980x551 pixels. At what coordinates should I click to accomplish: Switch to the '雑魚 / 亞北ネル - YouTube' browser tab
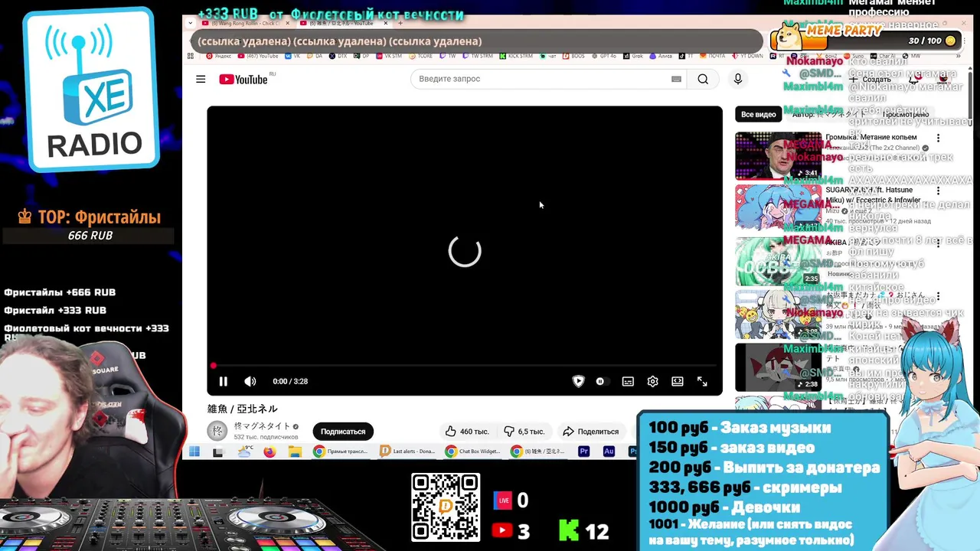(x=345, y=23)
